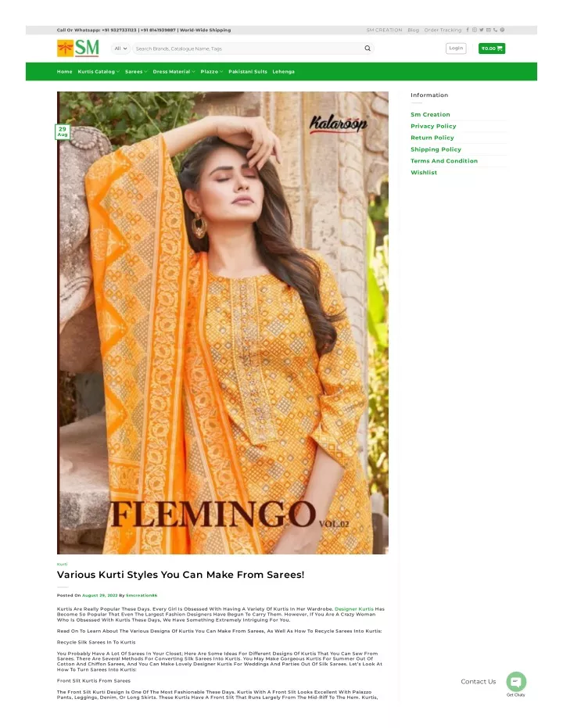Expand the Plazzo menu

212,71
